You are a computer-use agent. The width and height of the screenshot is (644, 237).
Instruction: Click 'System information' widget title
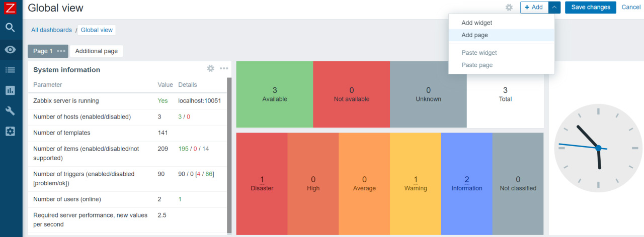(x=67, y=70)
